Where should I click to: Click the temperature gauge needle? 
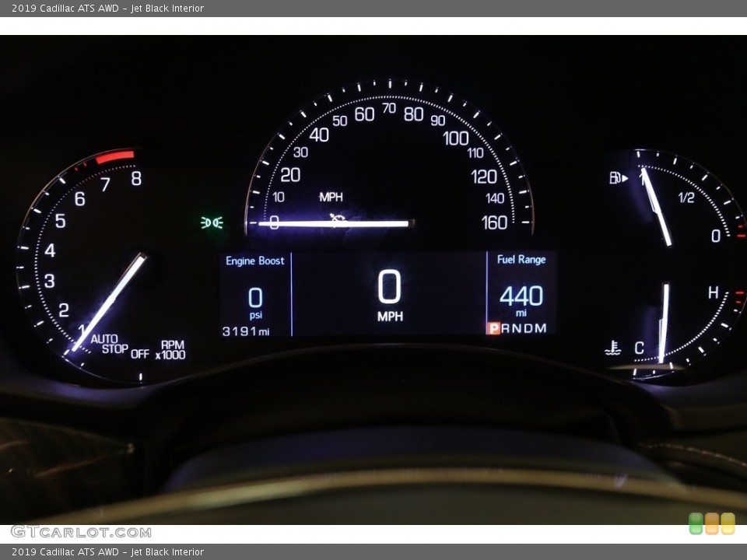[664, 323]
